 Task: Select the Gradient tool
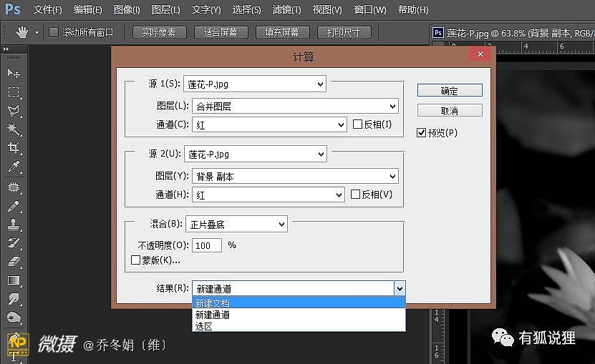click(14, 280)
